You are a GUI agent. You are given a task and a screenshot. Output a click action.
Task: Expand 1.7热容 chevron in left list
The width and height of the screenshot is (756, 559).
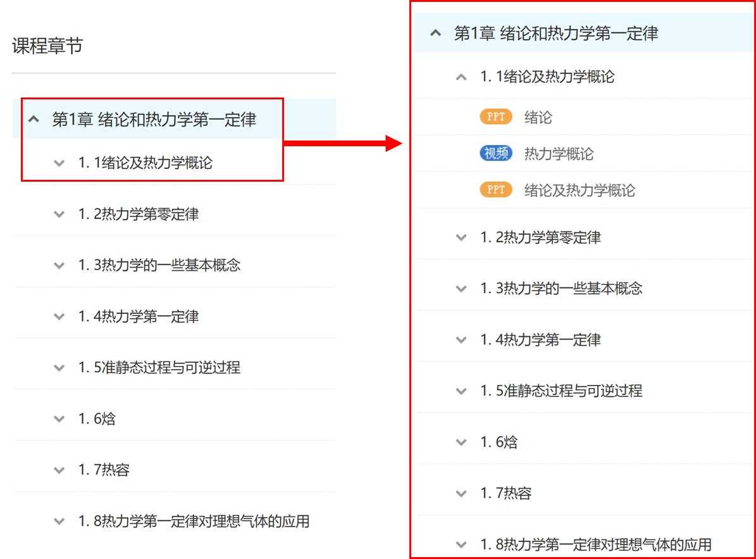[59, 470]
